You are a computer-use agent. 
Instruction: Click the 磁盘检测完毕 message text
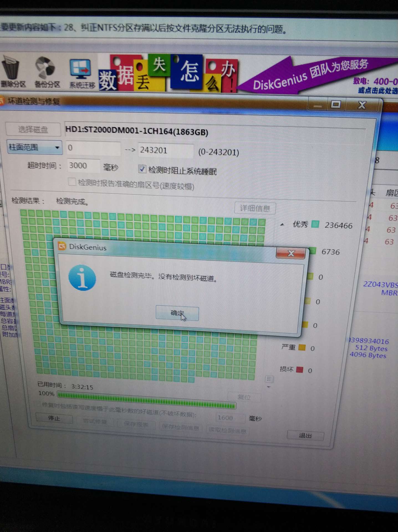point(164,277)
